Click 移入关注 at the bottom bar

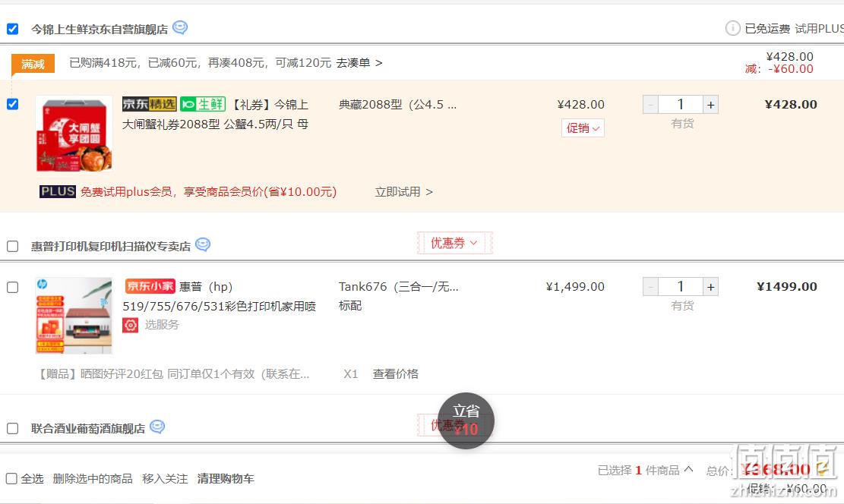coord(165,479)
